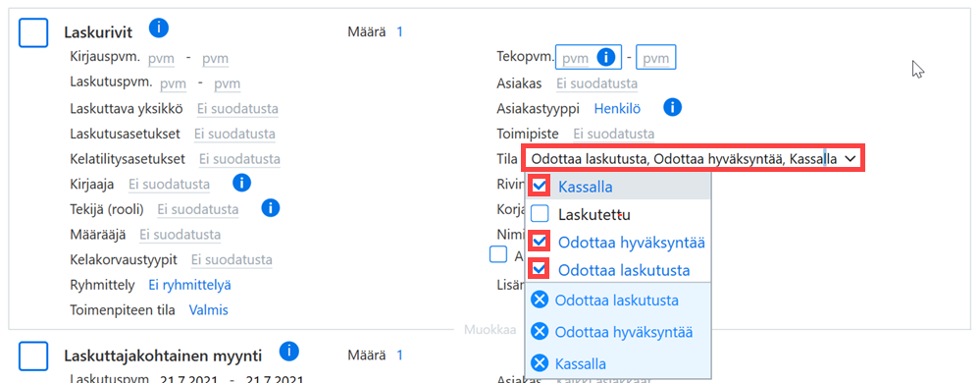The height and width of the screenshot is (383, 980).
Task: Change Asiakastyyppi value Henkilö
Action: coord(617,108)
